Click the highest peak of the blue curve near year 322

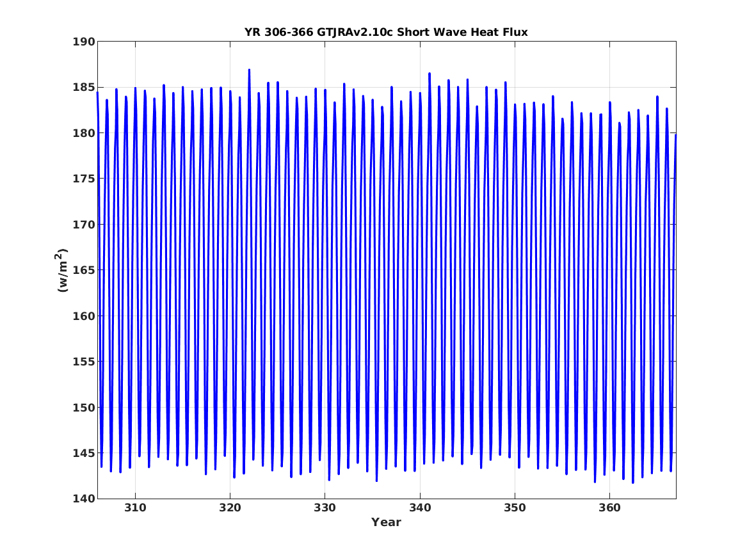tap(249, 70)
